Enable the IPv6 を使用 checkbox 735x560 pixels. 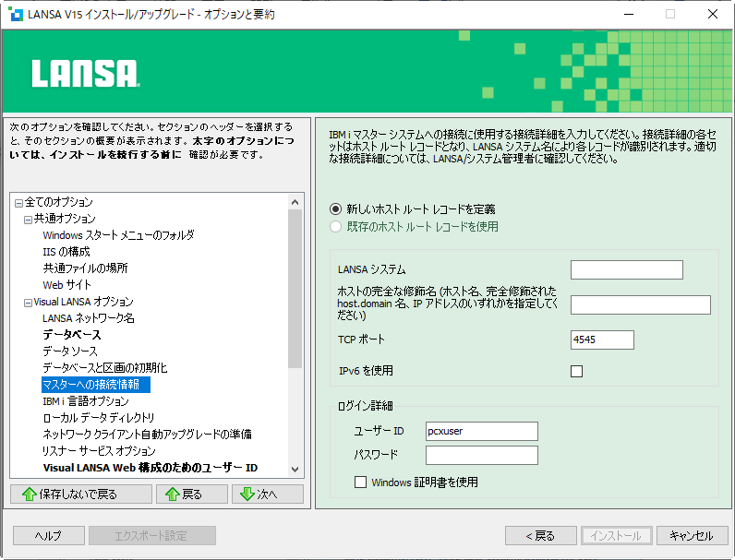[x=576, y=371]
